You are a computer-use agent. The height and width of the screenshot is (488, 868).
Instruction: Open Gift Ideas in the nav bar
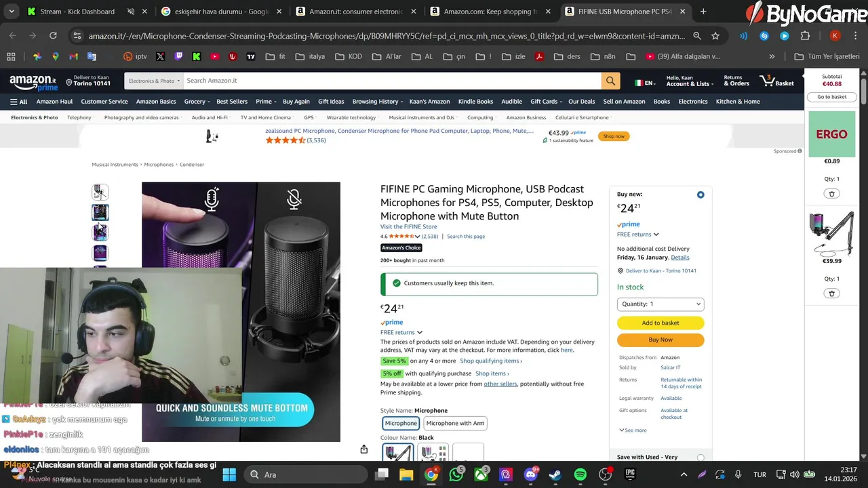click(x=331, y=102)
